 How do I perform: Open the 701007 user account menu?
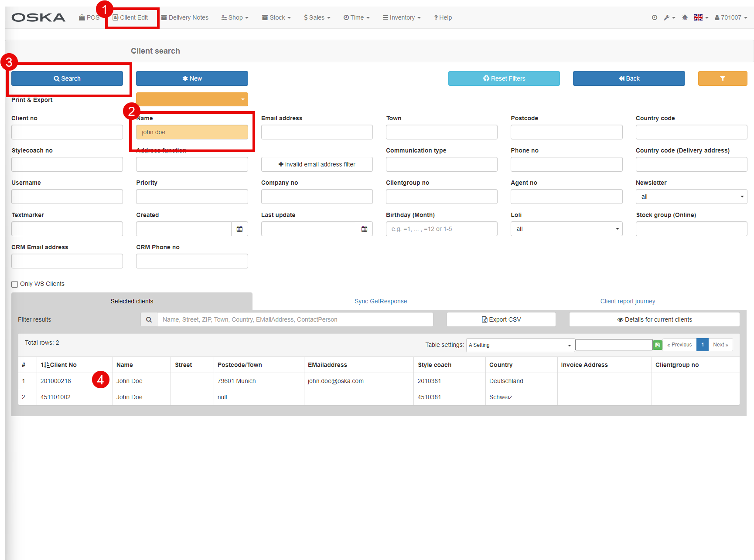pos(731,17)
